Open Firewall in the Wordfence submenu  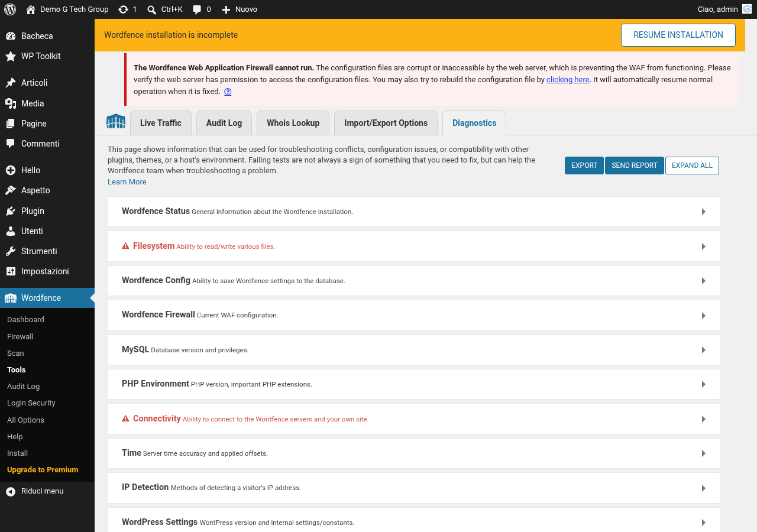[20, 337]
